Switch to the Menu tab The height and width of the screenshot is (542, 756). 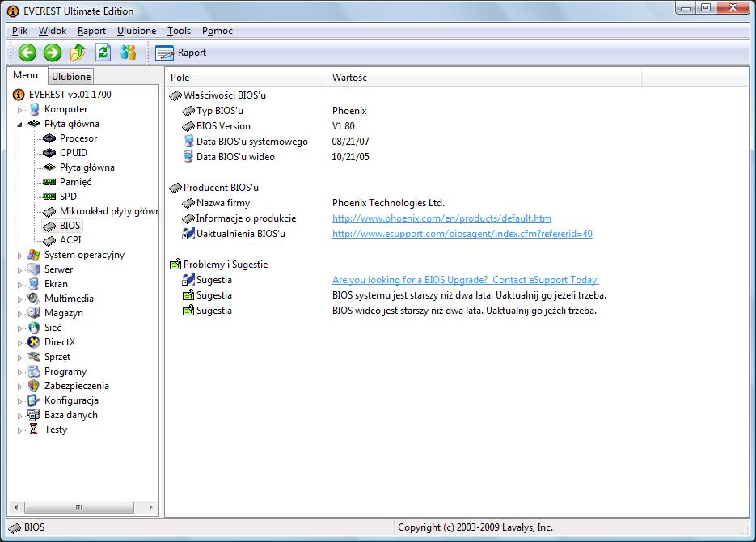(26, 76)
